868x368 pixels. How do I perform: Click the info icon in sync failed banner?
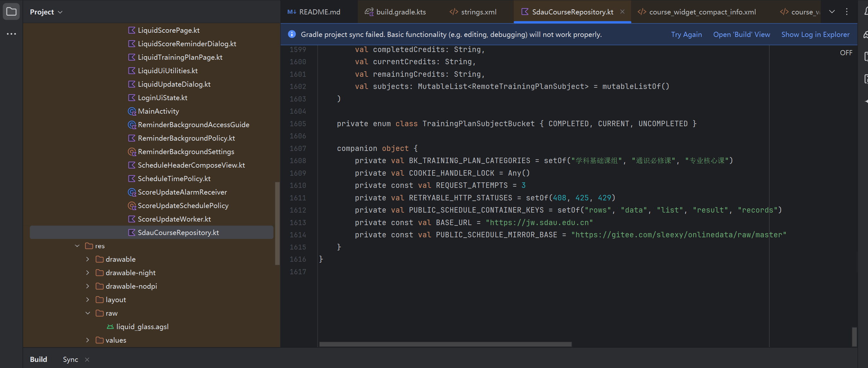(x=292, y=34)
